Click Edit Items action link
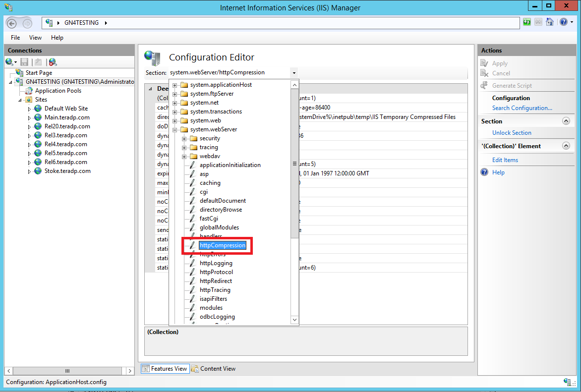The height and width of the screenshot is (392, 581). pyautogui.click(x=505, y=160)
